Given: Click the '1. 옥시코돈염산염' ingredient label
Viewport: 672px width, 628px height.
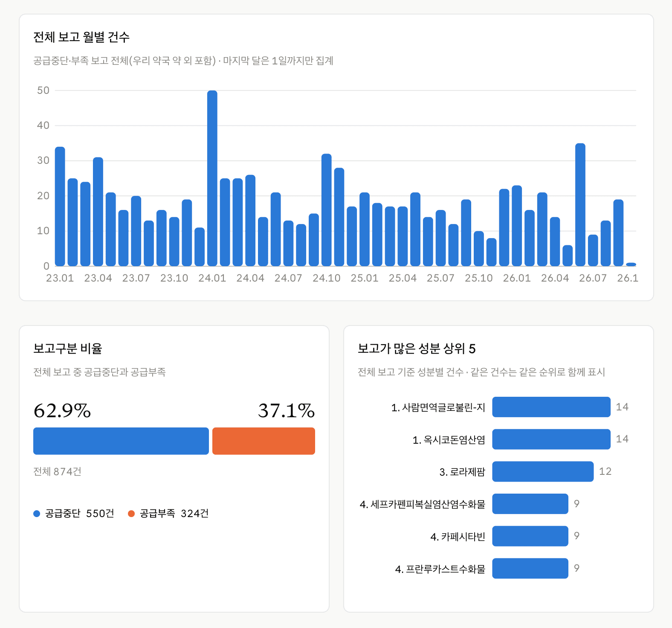Looking at the screenshot, I should click(449, 440).
